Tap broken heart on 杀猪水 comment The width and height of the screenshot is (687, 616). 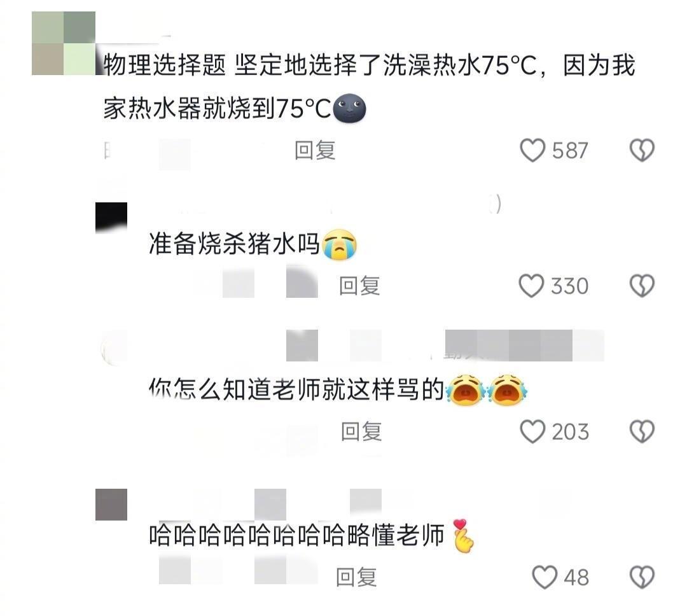pyautogui.click(x=642, y=286)
